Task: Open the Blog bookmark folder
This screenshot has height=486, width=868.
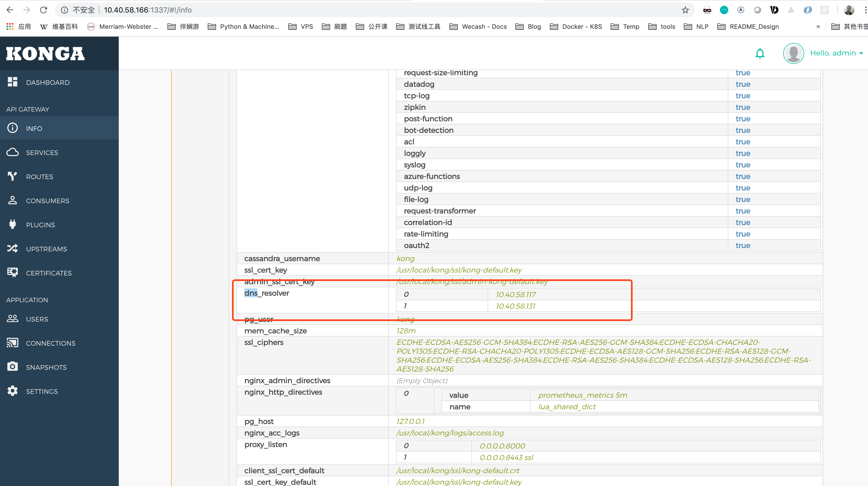Action: 528,26
